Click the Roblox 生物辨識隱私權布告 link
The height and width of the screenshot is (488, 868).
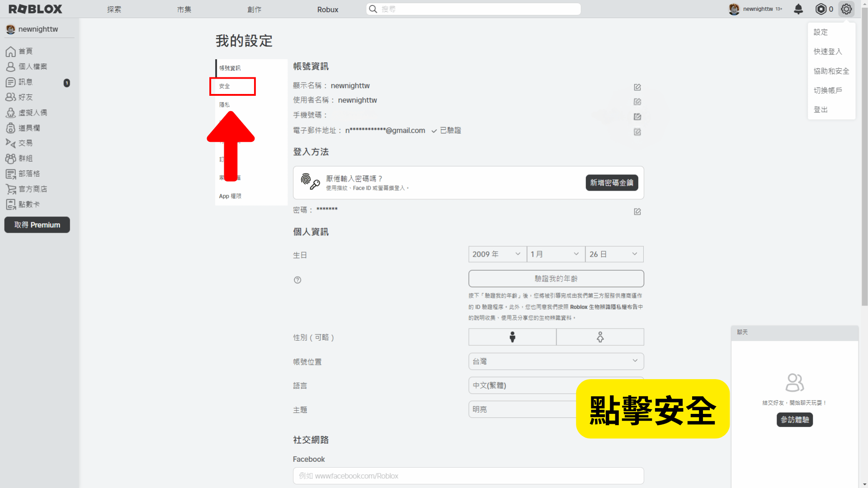[604, 307]
